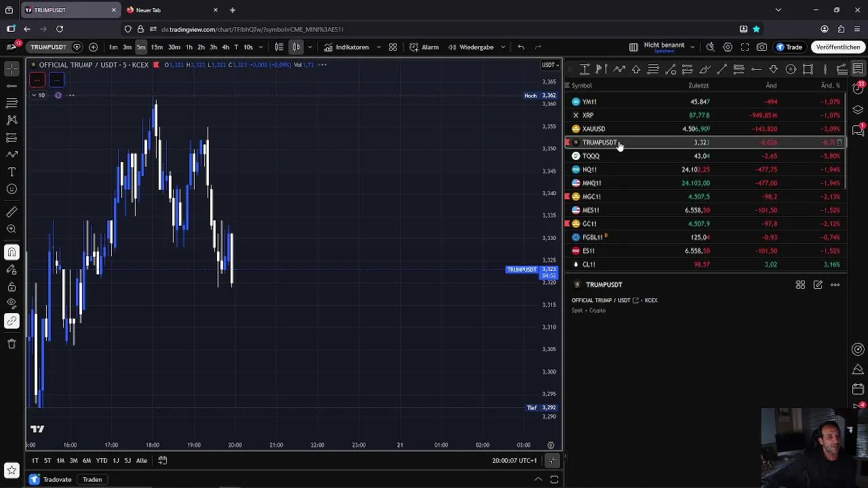Select YM1! in the watchlist
This screenshot has height=488, width=868.
pyautogui.click(x=705, y=102)
